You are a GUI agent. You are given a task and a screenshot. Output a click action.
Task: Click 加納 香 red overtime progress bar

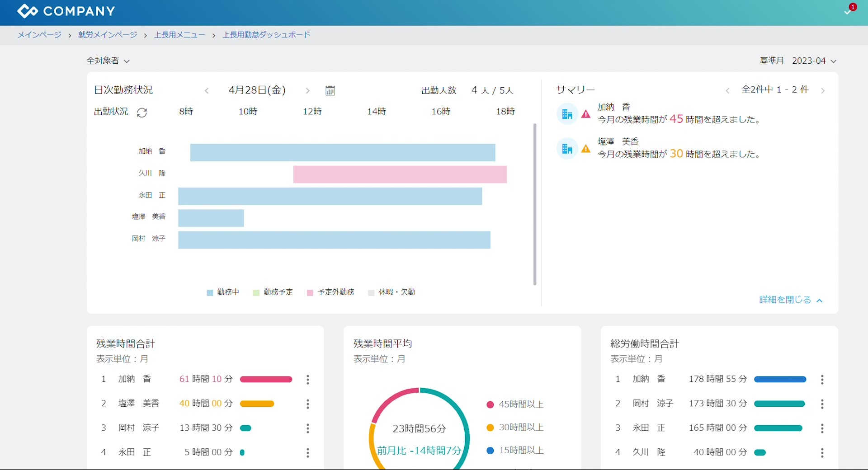(266, 380)
